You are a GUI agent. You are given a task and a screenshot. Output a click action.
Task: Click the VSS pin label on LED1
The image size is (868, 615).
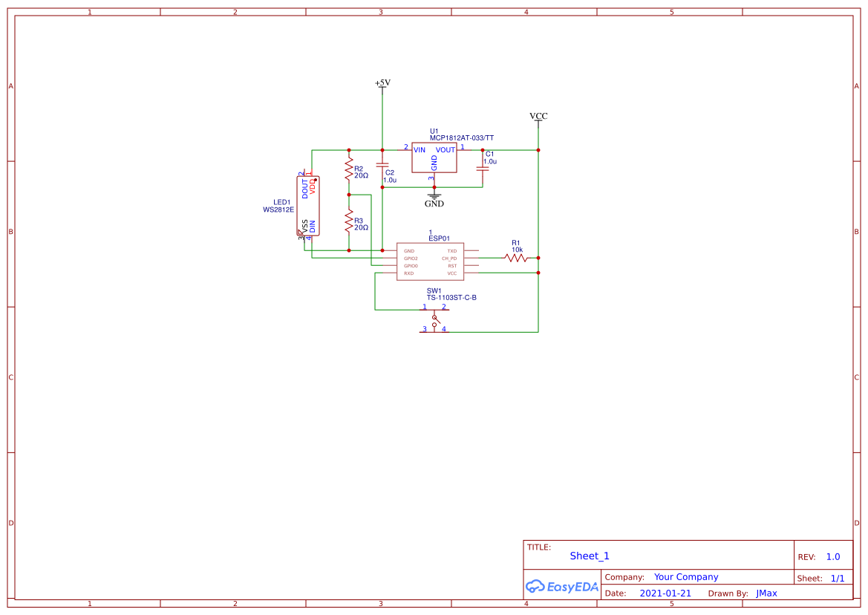pos(305,226)
